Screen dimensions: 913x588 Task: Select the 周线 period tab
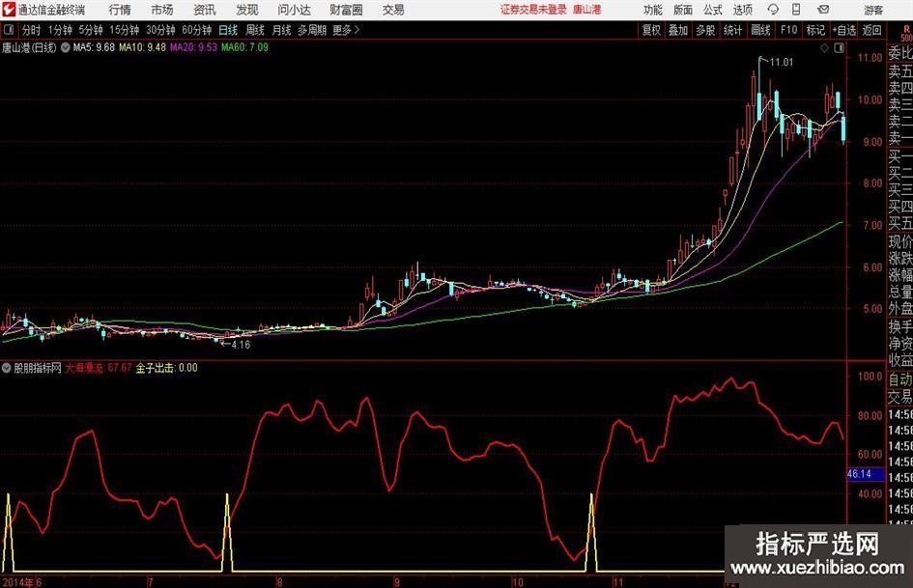pyautogui.click(x=254, y=30)
